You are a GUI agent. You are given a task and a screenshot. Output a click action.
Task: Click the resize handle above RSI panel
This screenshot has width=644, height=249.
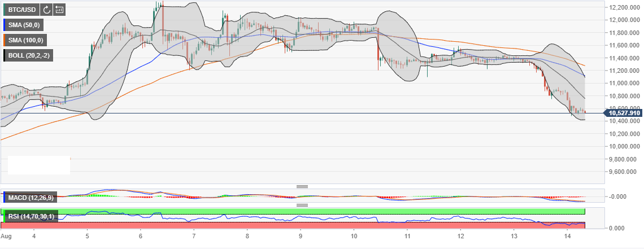tap(302, 205)
